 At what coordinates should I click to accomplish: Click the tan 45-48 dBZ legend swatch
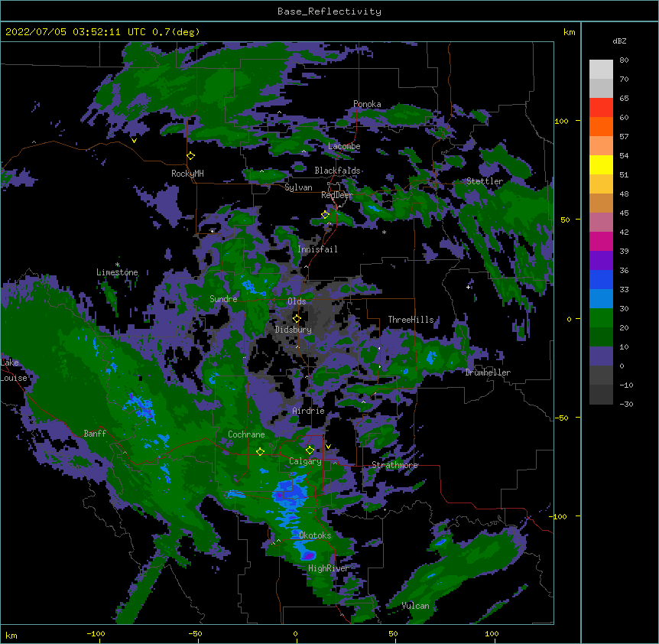pos(601,203)
